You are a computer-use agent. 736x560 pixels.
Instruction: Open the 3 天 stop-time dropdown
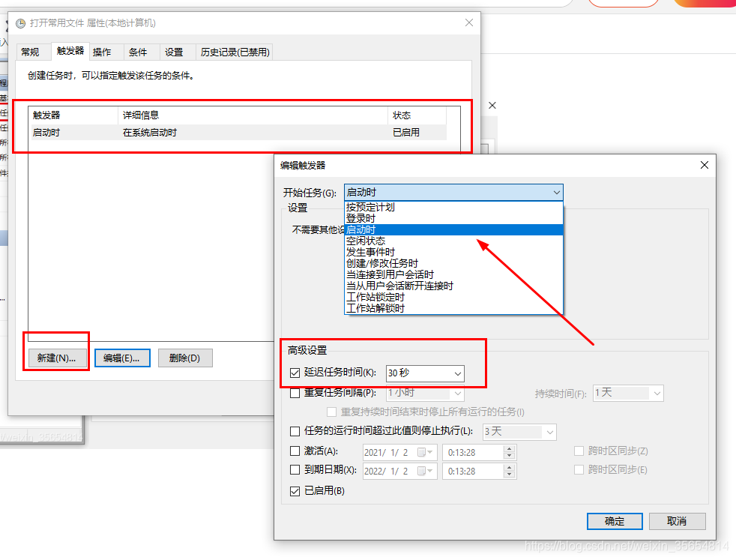519,431
